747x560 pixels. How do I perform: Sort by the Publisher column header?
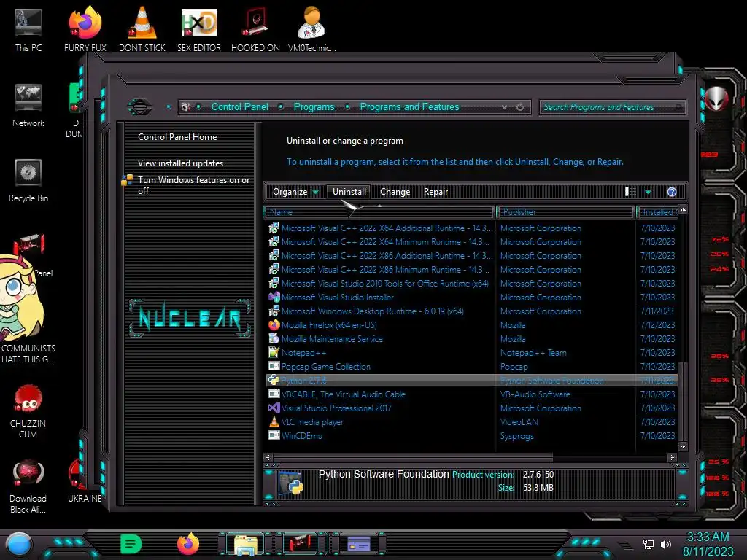pyautogui.click(x=565, y=212)
